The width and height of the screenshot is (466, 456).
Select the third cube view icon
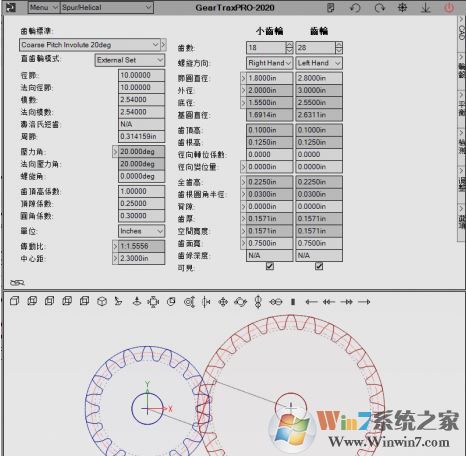tap(50, 301)
